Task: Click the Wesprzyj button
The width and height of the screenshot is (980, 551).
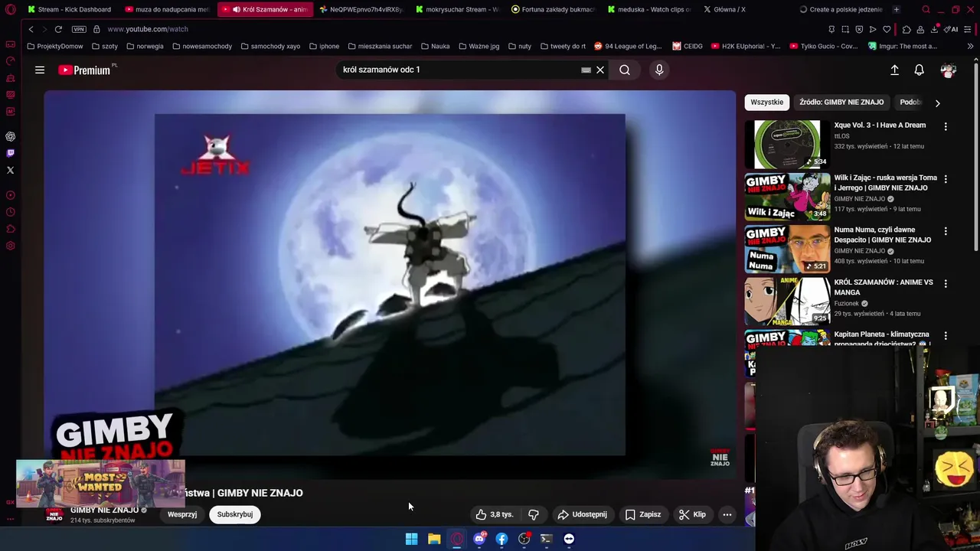Action: pos(182,514)
